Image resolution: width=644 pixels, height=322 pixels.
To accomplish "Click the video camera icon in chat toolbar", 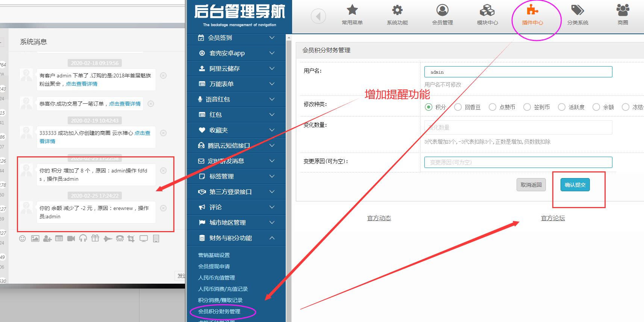I will (x=71, y=239).
